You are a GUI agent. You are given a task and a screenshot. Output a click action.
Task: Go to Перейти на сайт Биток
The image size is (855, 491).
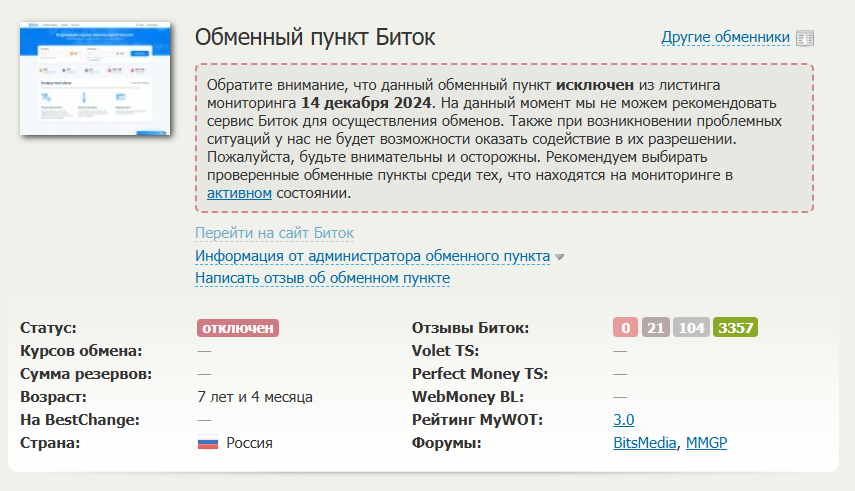pos(274,233)
